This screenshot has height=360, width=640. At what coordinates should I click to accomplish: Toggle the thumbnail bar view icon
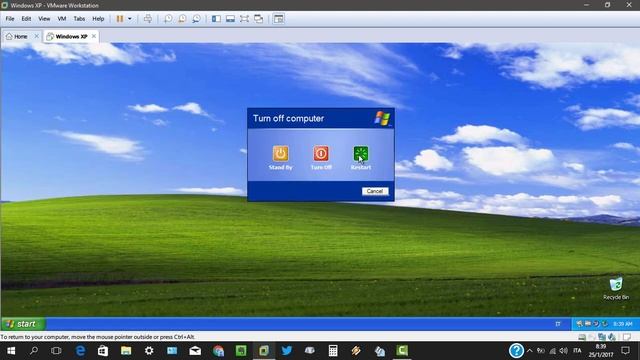point(230,19)
